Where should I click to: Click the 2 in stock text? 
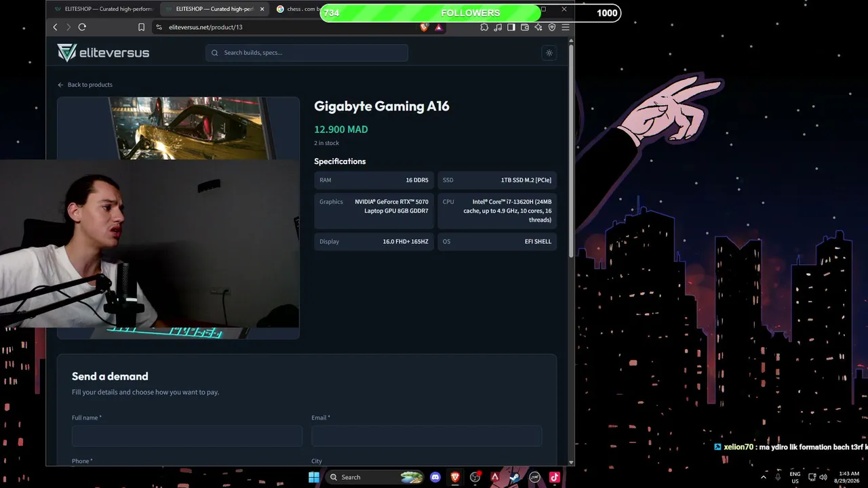[x=326, y=143]
